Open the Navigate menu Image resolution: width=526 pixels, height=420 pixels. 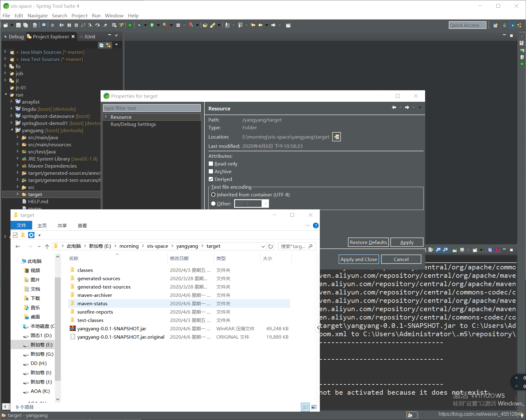pyautogui.click(x=37, y=15)
